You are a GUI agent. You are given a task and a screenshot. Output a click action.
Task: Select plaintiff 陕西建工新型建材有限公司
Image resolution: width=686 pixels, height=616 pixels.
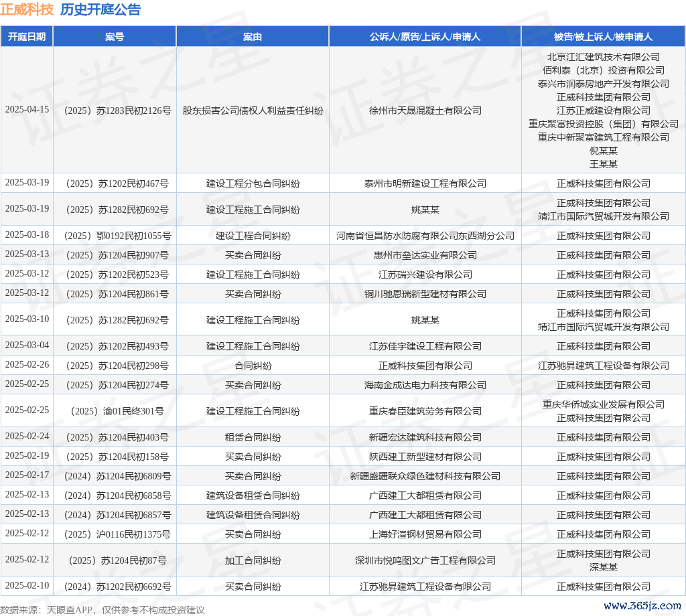(425, 457)
